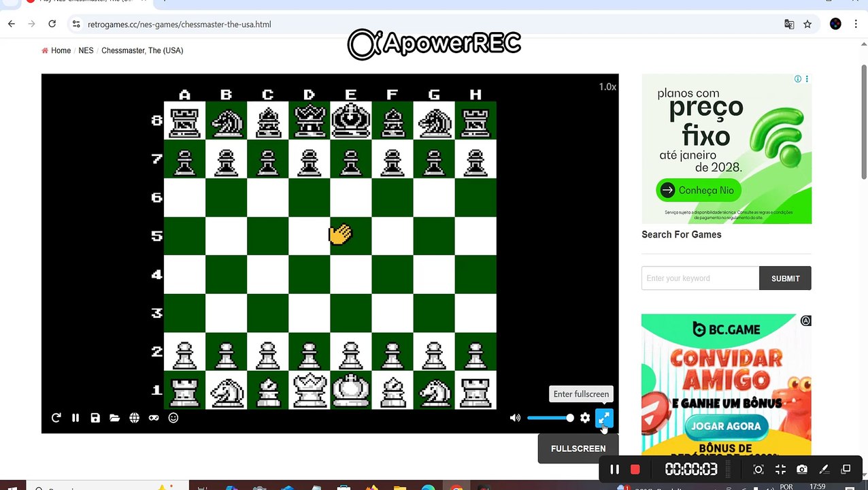Save the game state with the floppy-disk icon

click(x=95, y=418)
